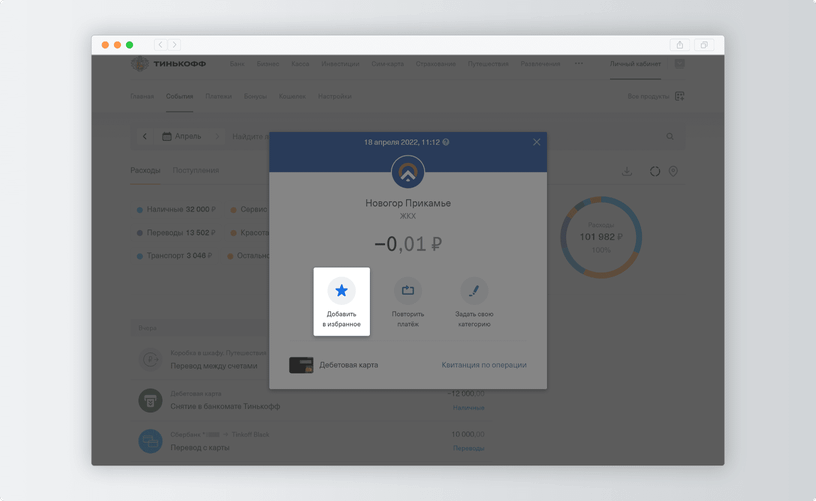Click Наличные category link under -12 000
This screenshot has width=816, height=501.
[468, 408]
